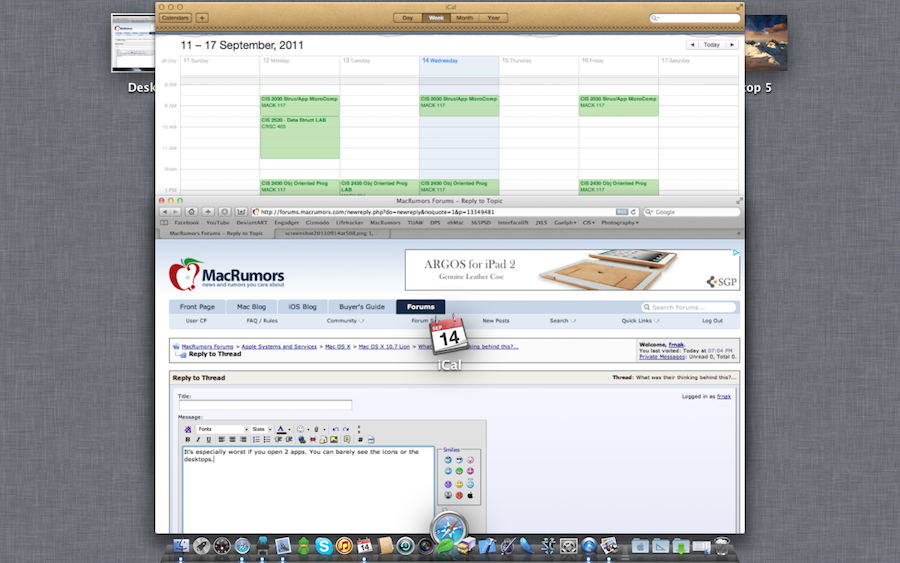This screenshot has height=563, width=900.
Task: Insert the green smilie
Action: [459, 471]
